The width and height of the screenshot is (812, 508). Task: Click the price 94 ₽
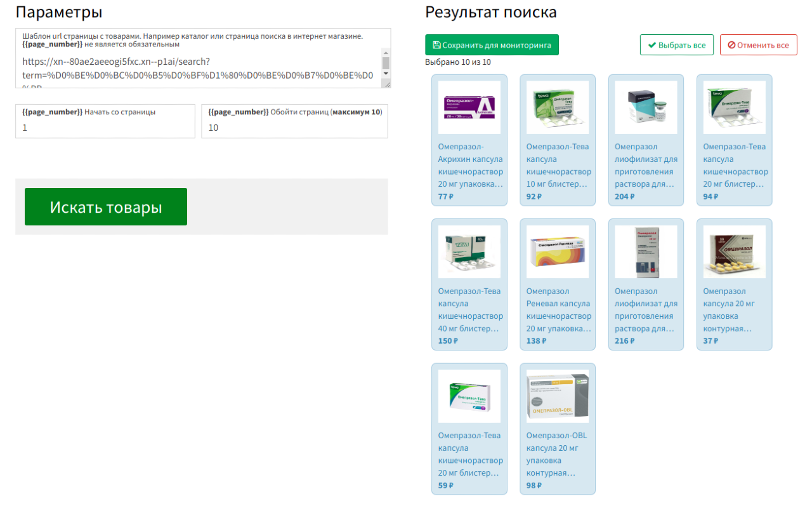711,196
